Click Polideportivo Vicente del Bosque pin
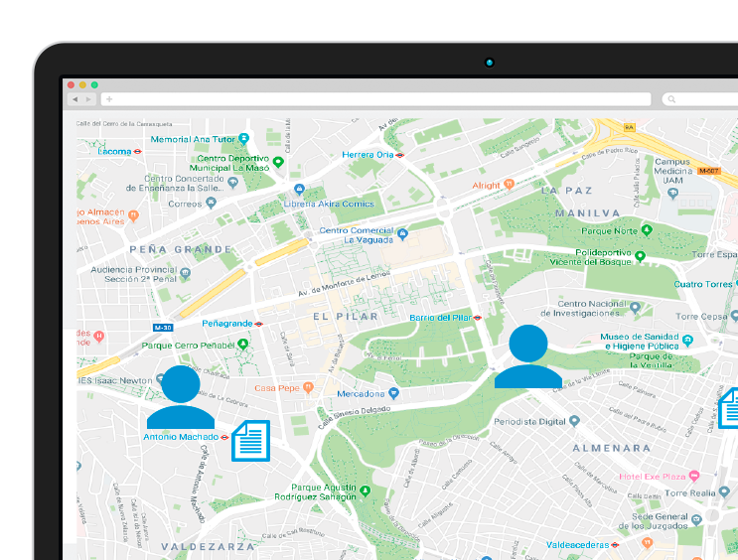This screenshot has width=738, height=560. (640, 256)
